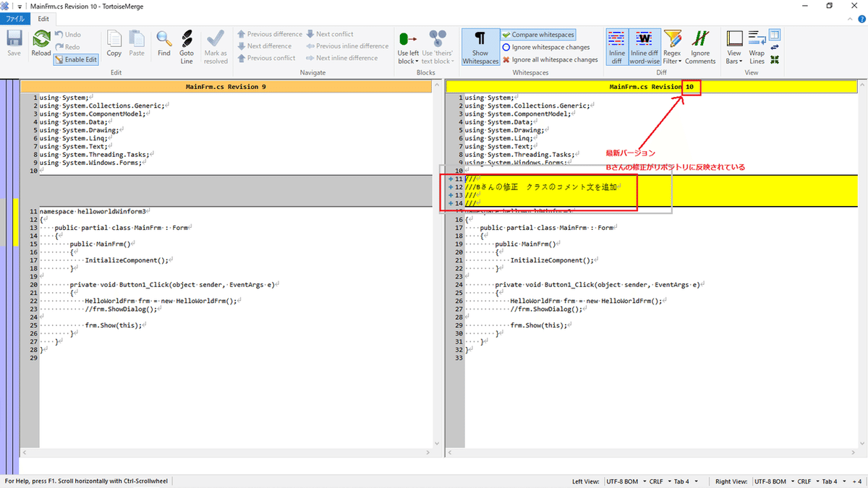Toggle Inline diff mode
868x488 pixels.
click(x=617, y=47)
